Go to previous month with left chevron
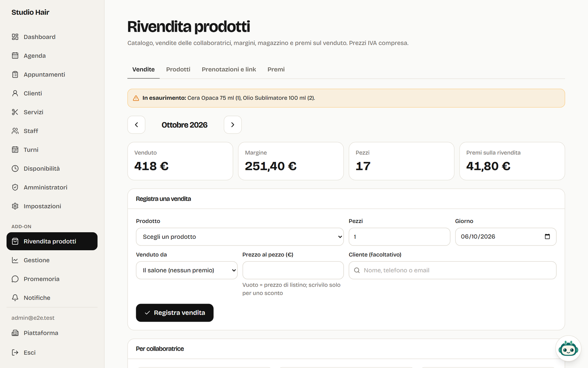Screen dimensions: 588x368 [x=136, y=125]
